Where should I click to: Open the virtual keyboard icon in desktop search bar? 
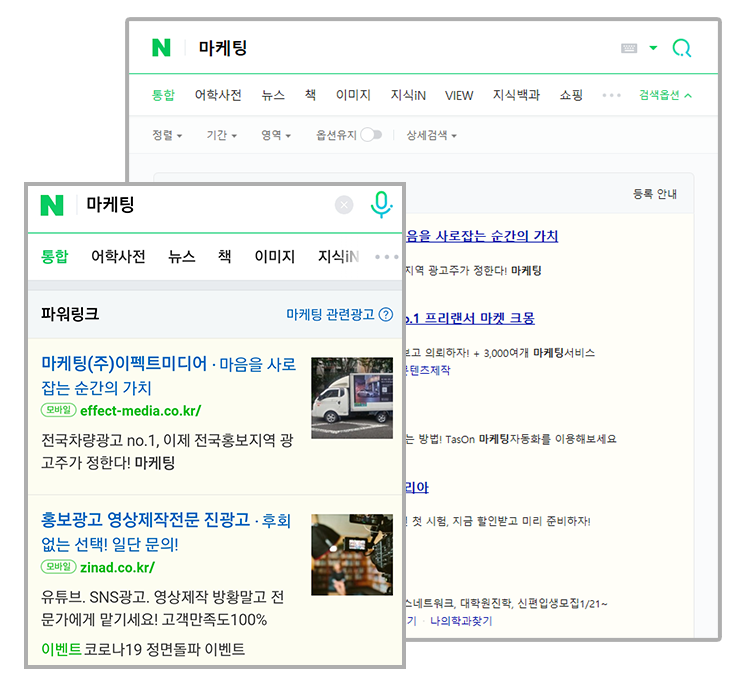tap(629, 48)
